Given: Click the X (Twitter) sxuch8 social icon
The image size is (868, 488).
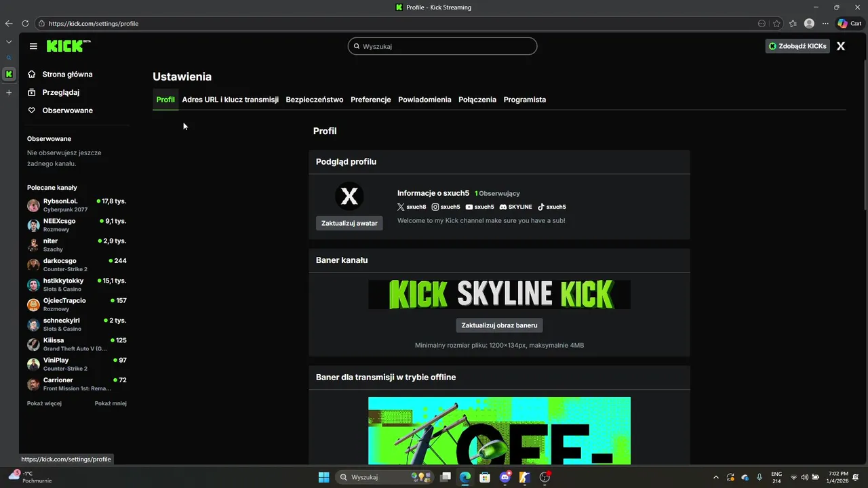Looking at the screenshot, I should pyautogui.click(x=401, y=207).
